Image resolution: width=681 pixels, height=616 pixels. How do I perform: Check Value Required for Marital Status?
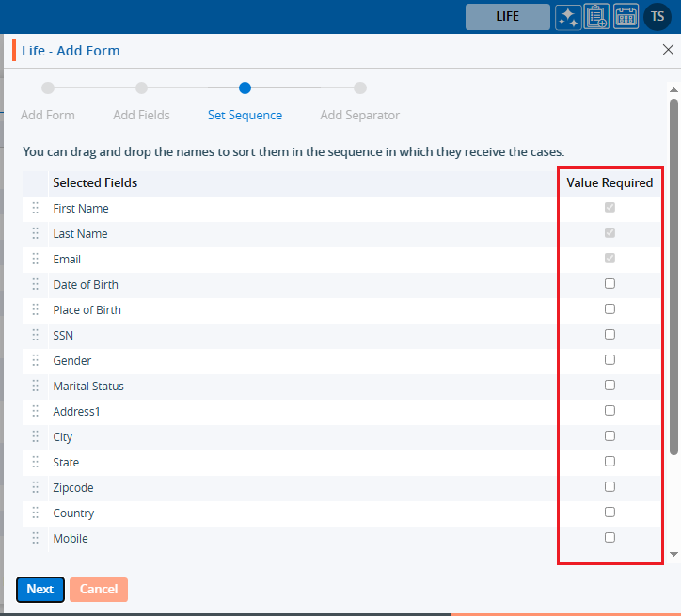pyautogui.click(x=610, y=386)
